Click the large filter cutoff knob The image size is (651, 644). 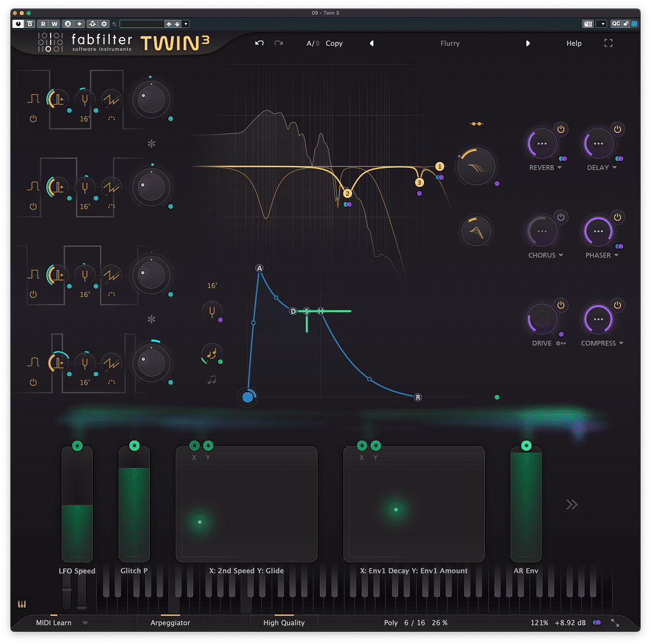pos(476,166)
